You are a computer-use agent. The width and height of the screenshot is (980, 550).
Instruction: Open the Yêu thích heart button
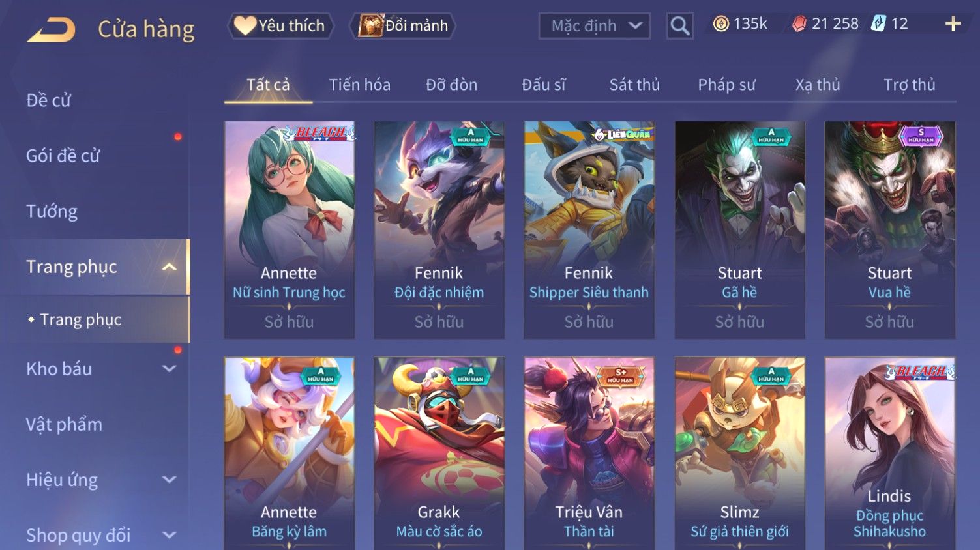point(280,26)
